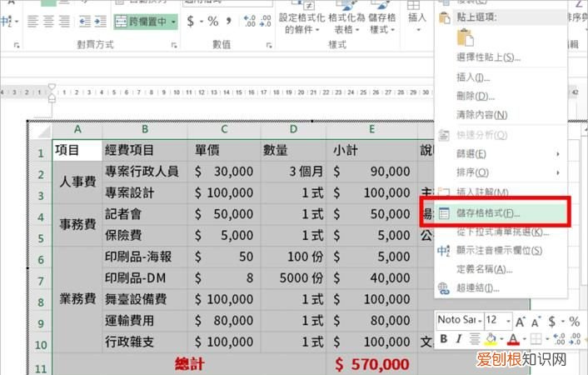Choose 插入(I)... in context menu
The width and height of the screenshot is (588, 375).
[x=501, y=77]
